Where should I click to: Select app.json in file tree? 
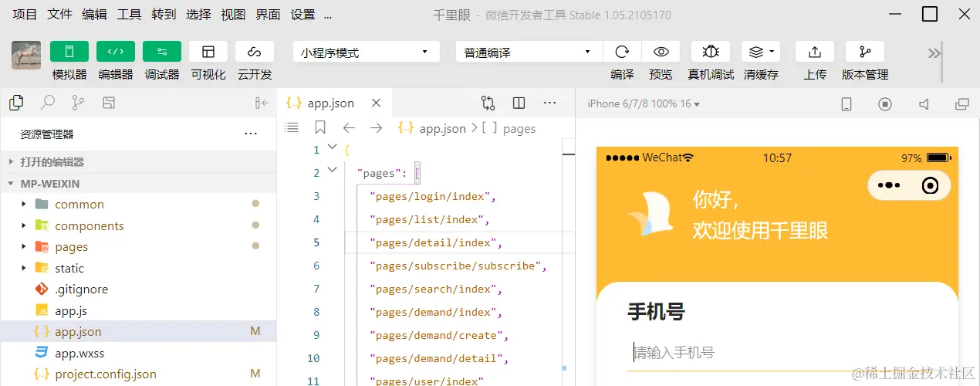(139, 331)
